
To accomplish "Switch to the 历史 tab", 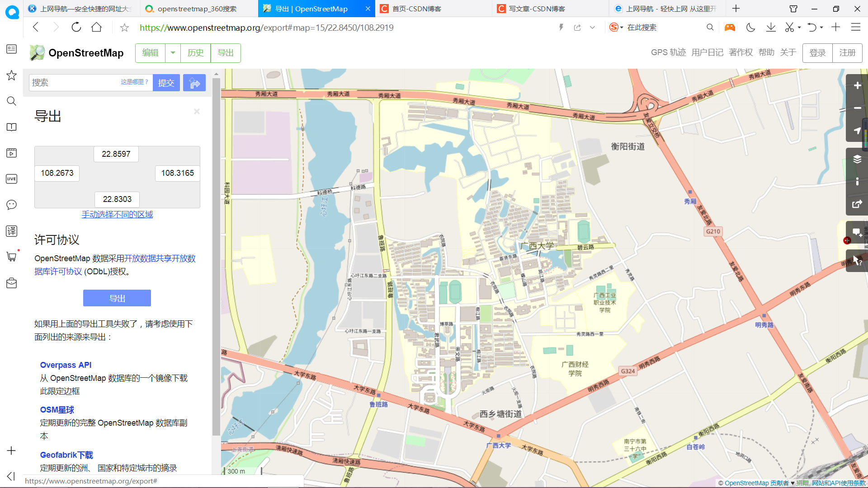I will (x=195, y=53).
